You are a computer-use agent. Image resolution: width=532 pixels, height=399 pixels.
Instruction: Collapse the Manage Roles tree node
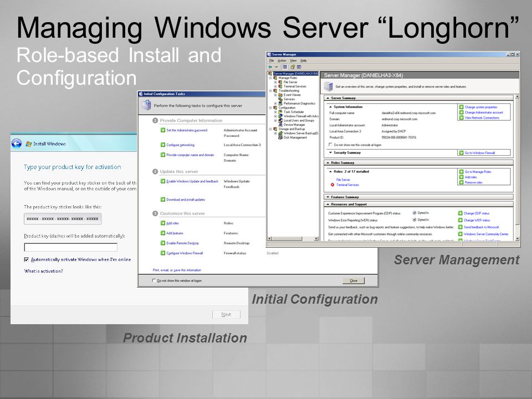click(x=270, y=78)
